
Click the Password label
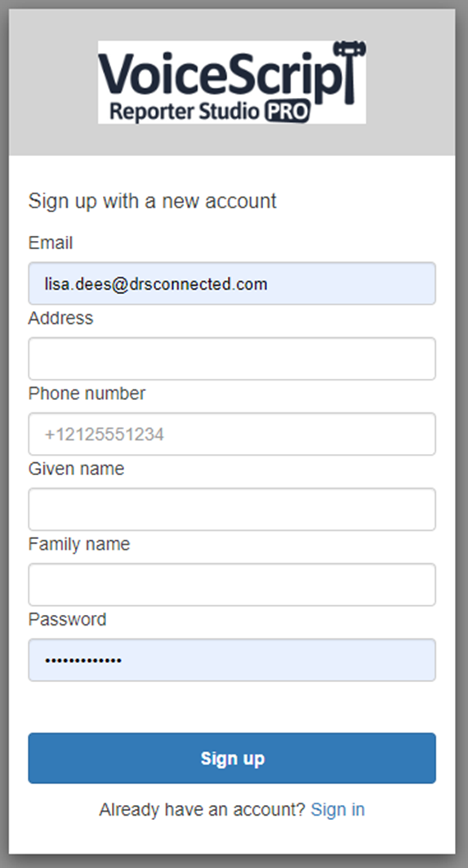[68, 620]
